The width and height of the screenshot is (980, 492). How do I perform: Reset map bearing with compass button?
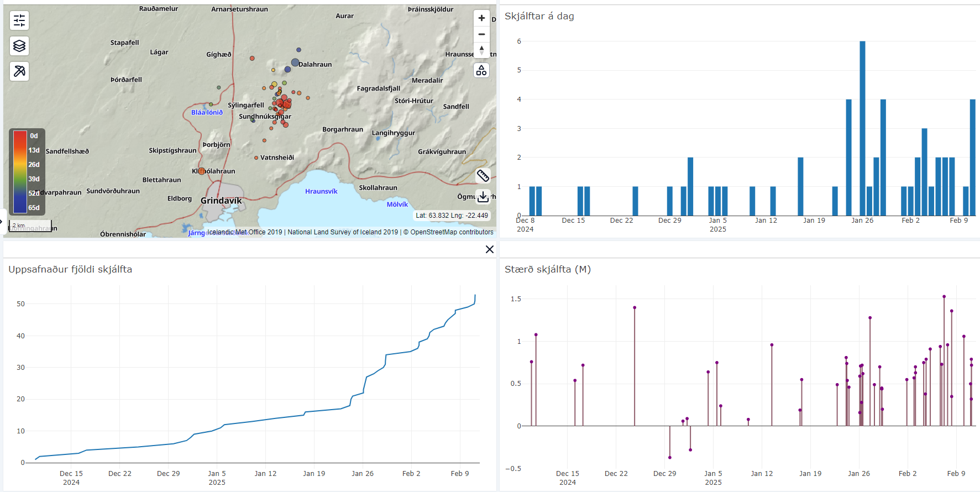click(x=481, y=50)
